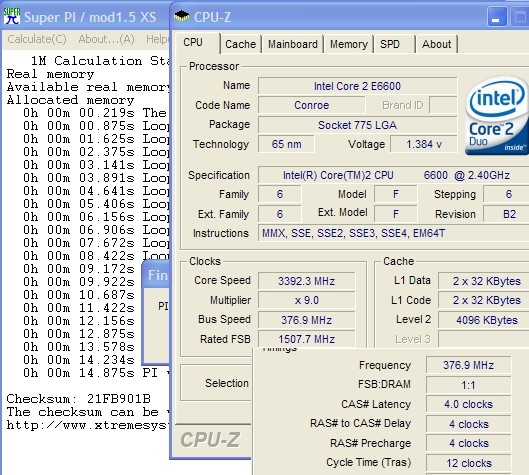Click the Voltage value 1.384 v
This screenshot has height=475, width=529.
pos(424,144)
